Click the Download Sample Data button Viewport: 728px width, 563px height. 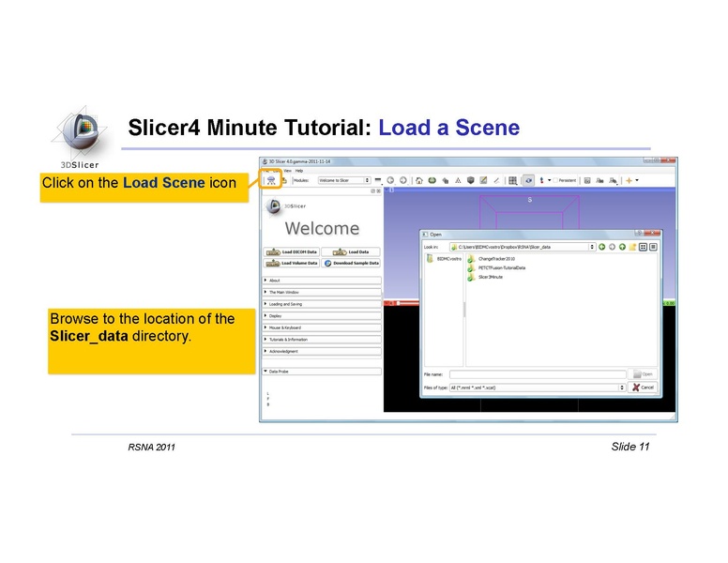coord(351,263)
